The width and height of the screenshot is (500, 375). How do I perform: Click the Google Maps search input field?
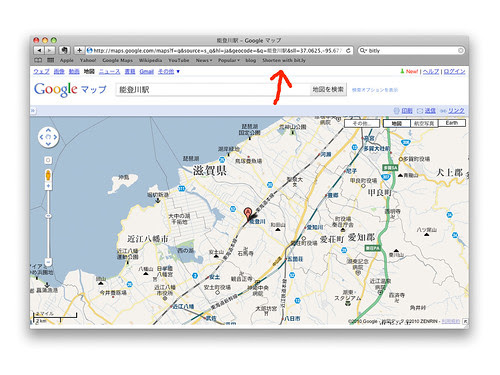pyautogui.click(x=213, y=90)
